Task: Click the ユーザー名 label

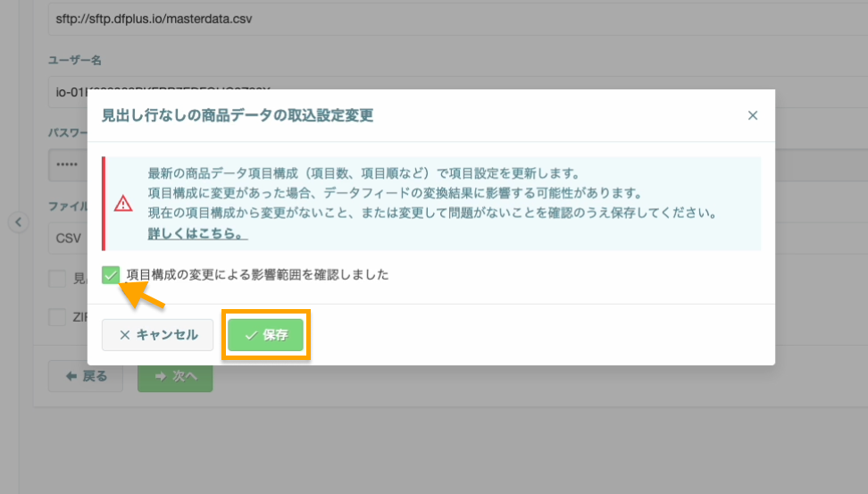Action: (75, 61)
